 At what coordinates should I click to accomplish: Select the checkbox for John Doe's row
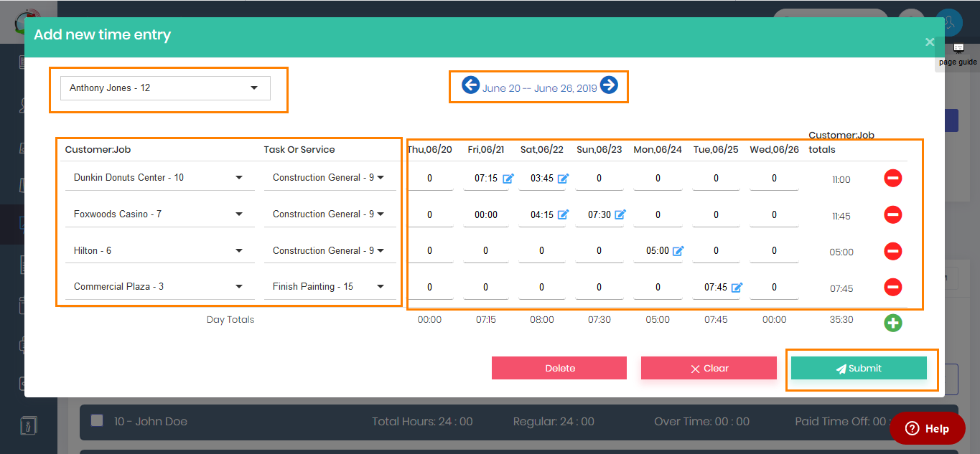pyautogui.click(x=97, y=422)
